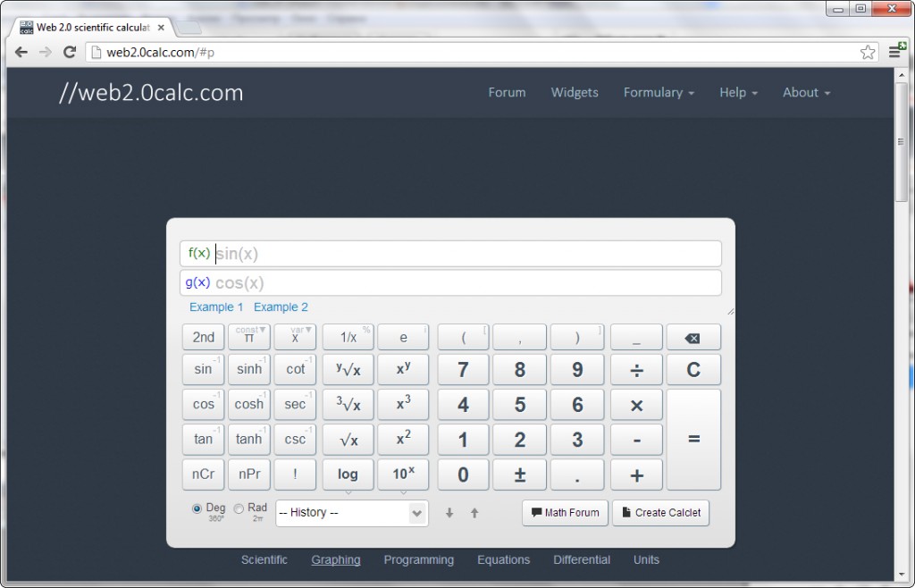Click the backspace delete key
915x588 pixels.
[693, 338]
